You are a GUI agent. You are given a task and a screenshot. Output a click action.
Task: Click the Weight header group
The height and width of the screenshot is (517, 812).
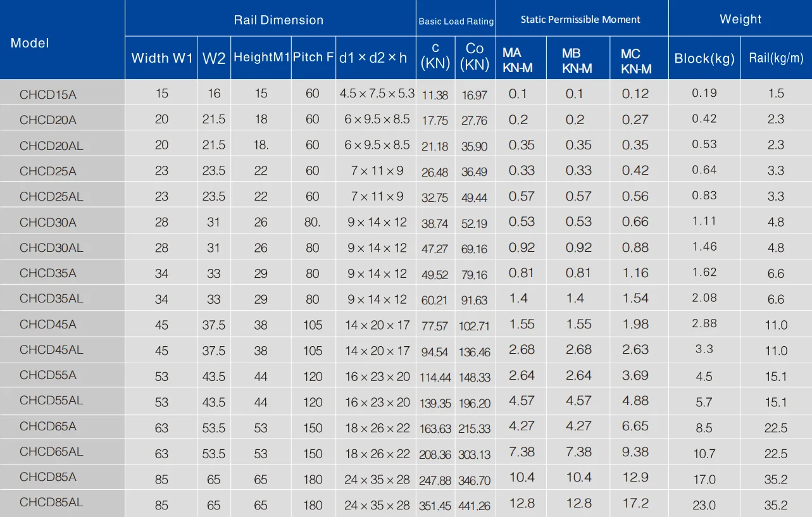point(740,19)
